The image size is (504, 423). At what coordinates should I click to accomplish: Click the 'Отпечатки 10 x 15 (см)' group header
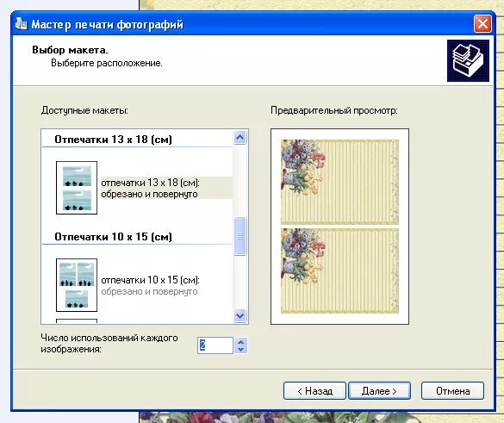pos(113,237)
